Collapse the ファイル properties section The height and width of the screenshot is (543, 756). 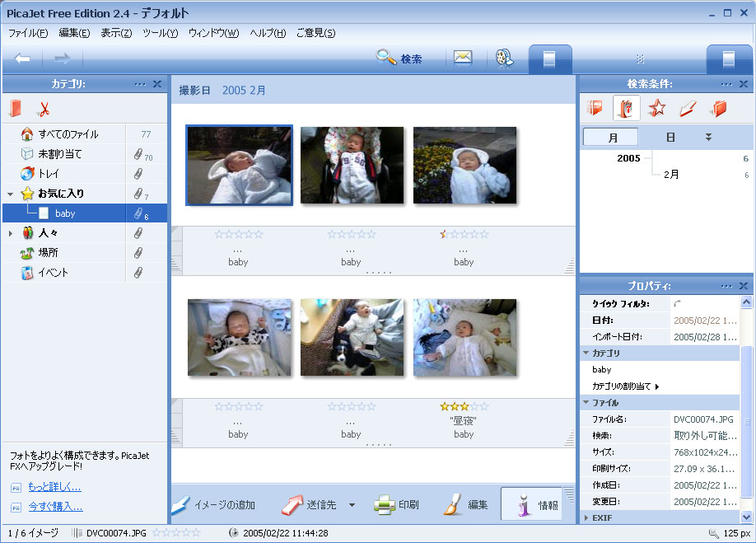coord(586,402)
